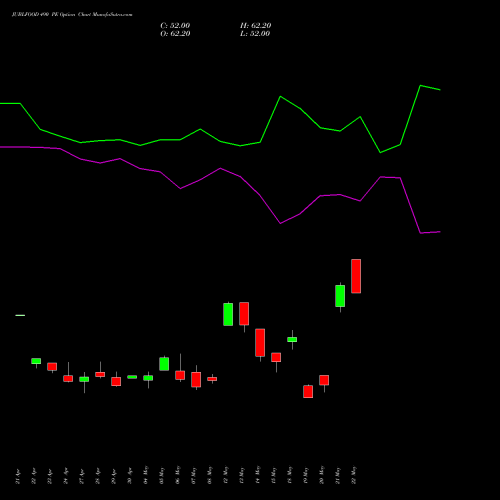This screenshot has height=500, width=500.
Task: Select the 05 May date label
Action: pos(162,475)
